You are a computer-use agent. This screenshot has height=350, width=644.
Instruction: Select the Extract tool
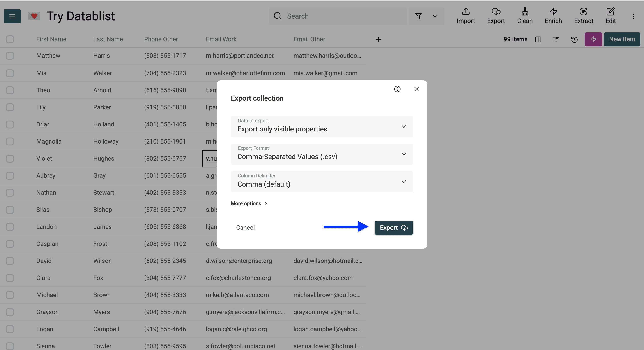pyautogui.click(x=584, y=16)
